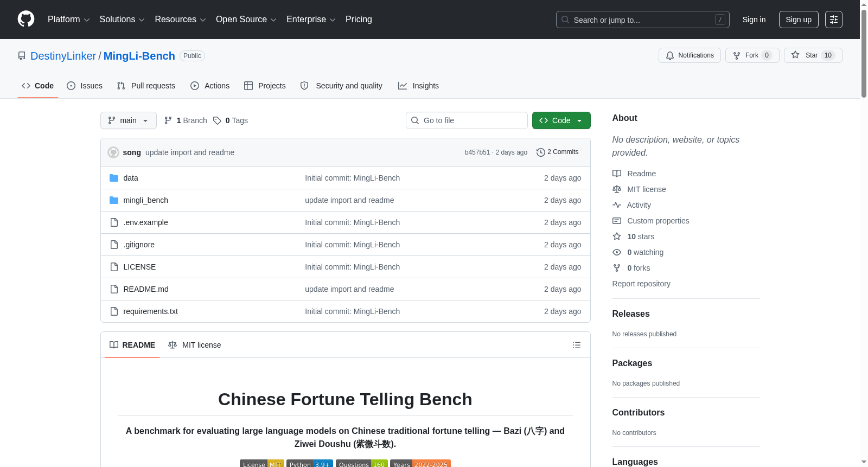Image resolution: width=868 pixels, height=467 pixels.
Task: Click the Code tab
Action: (38, 86)
